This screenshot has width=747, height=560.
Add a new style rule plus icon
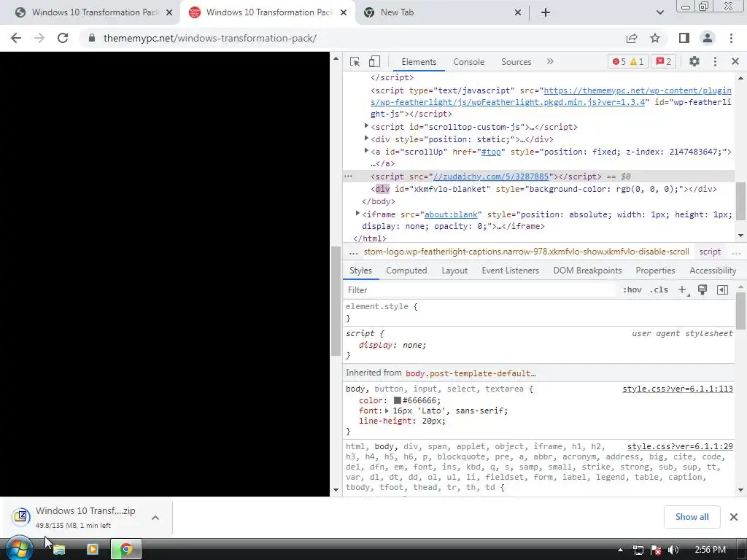(x=683, y=290)
